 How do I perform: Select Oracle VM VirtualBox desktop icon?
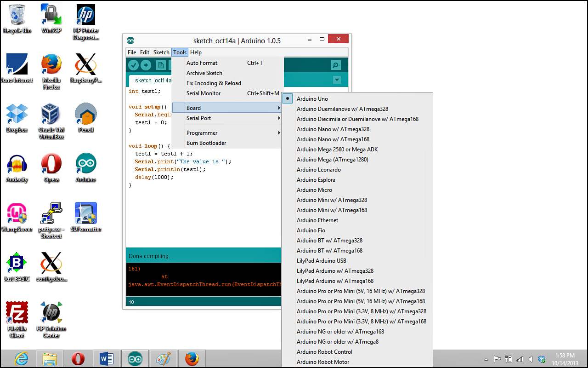(51, 121)
